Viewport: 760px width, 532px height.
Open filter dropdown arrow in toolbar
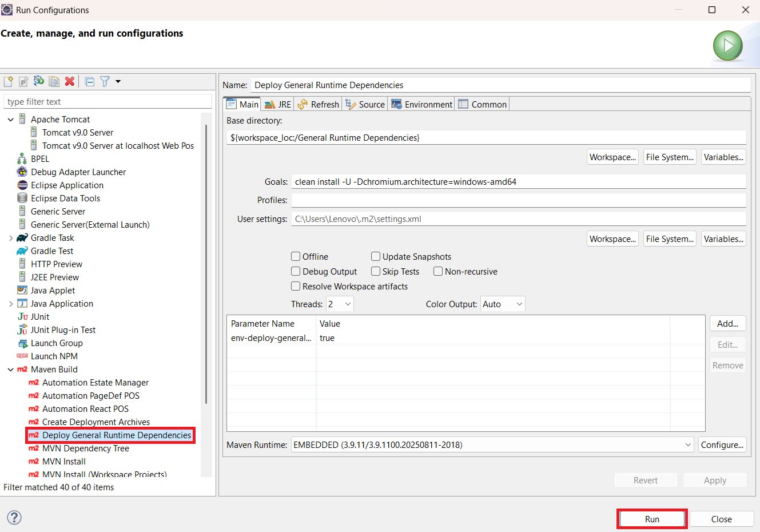pyautogui.click(x=118, y=81)
